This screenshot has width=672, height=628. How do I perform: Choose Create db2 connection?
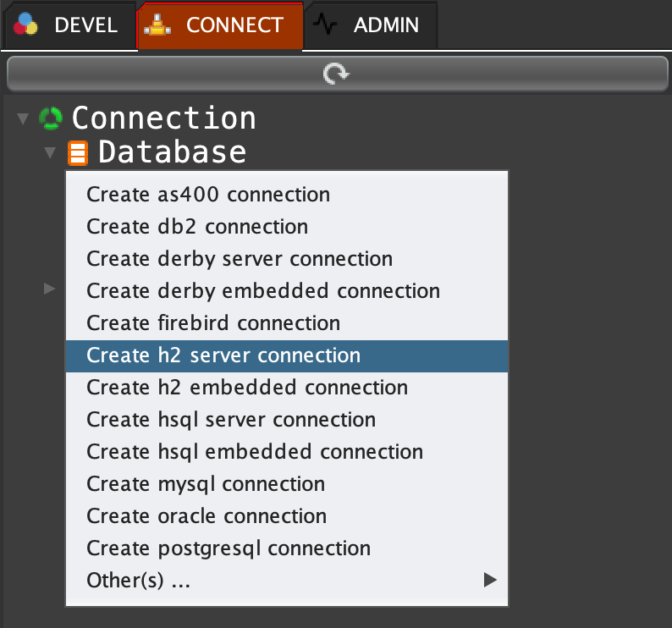[197, 227]
